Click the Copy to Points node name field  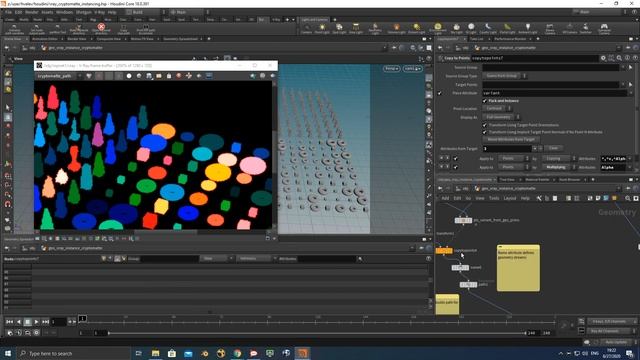point(534,58)
